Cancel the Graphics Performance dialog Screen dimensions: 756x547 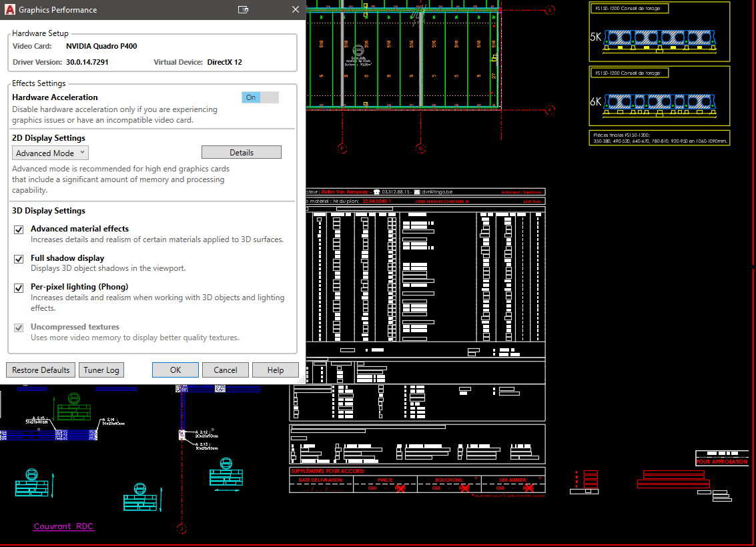[225, 370]
